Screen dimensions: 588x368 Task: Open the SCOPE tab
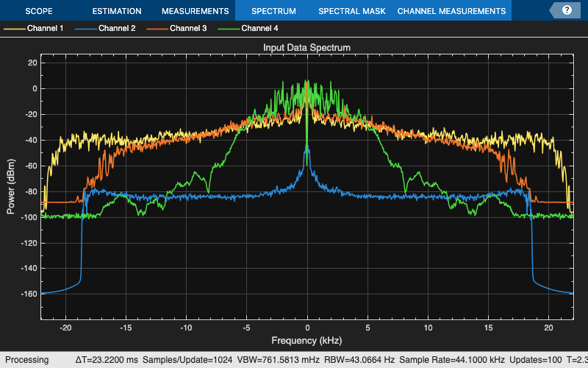point(39,11)
